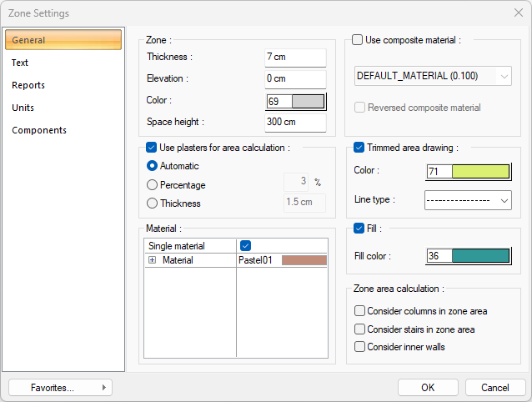Image resolution: width=532 pixels, height=402 pixels.
Task: Enable Consider inner walls option
Action: pyautogui.click(x=359, y=346)
